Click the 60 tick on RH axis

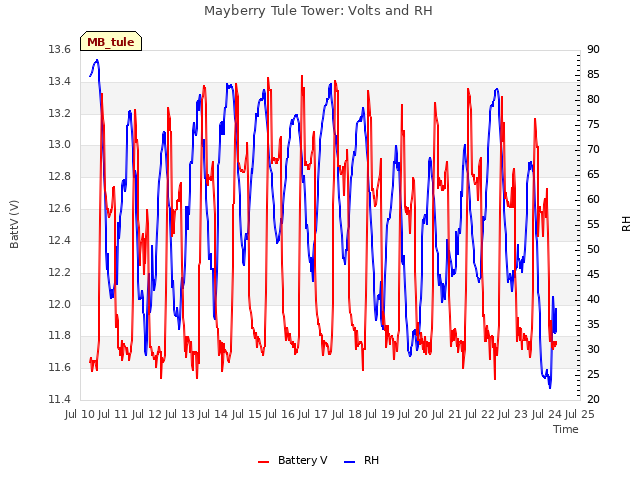593,200
